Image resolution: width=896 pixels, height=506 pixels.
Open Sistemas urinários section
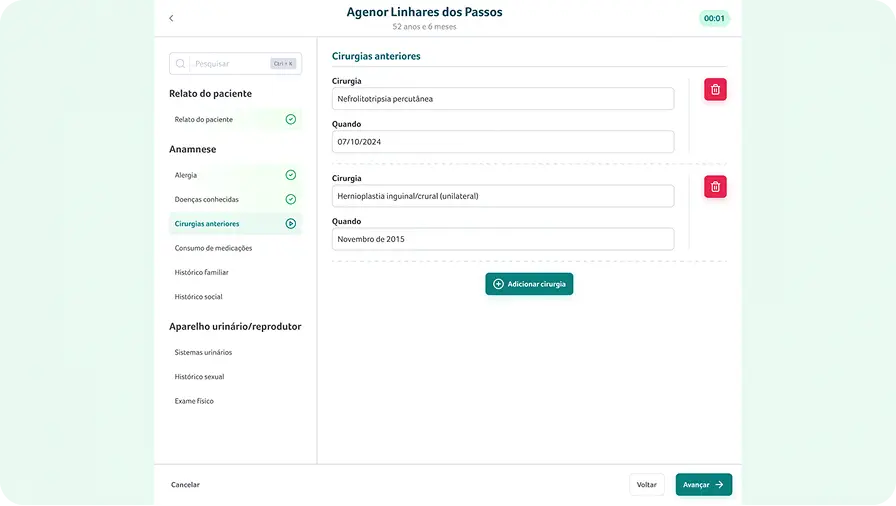point(203,353)
